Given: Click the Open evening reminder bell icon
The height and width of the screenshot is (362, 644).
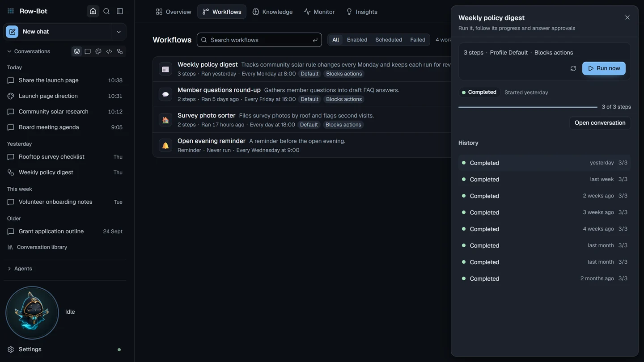Looking at the screenshot, I should 165,145.
